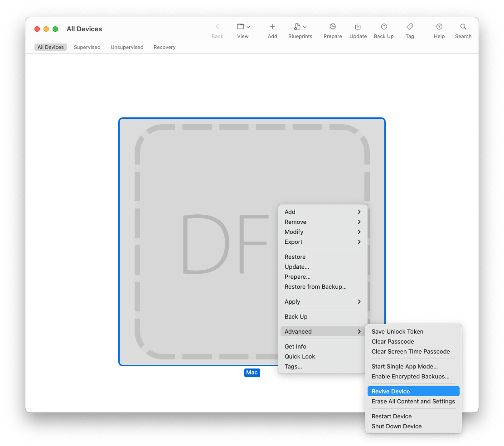Image resolution: width=504 pixels, height=446 pixels.
Task: Select Quick Look menu item
Action: click(x=323, y=356)
